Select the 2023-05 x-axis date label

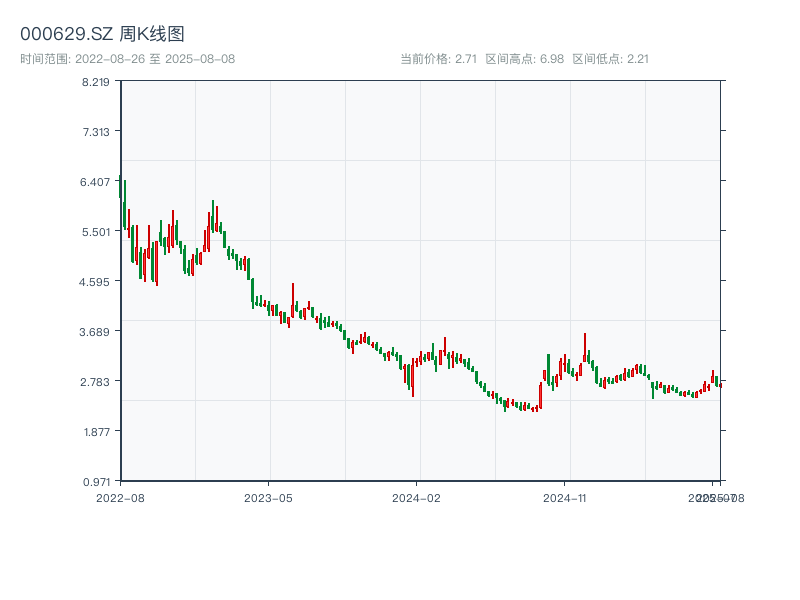pyautogui.click(x=268, y=497)
